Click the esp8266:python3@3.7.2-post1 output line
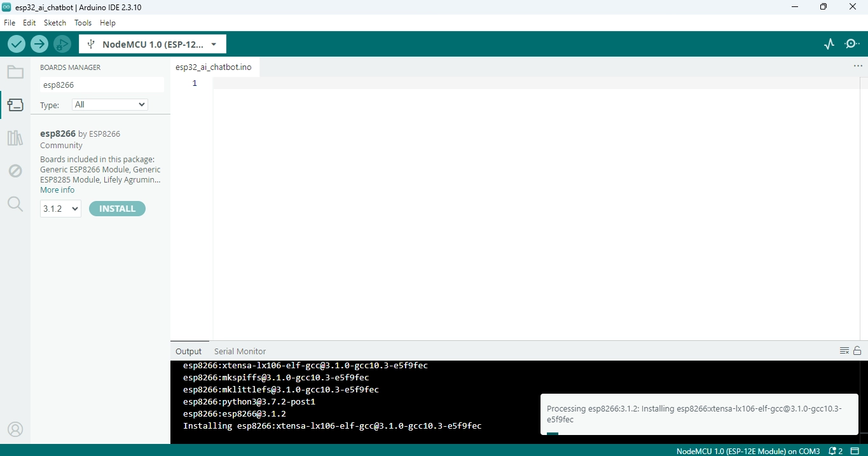Image resolution: width=868 pixels, height=456 pixels. point(249,402)
